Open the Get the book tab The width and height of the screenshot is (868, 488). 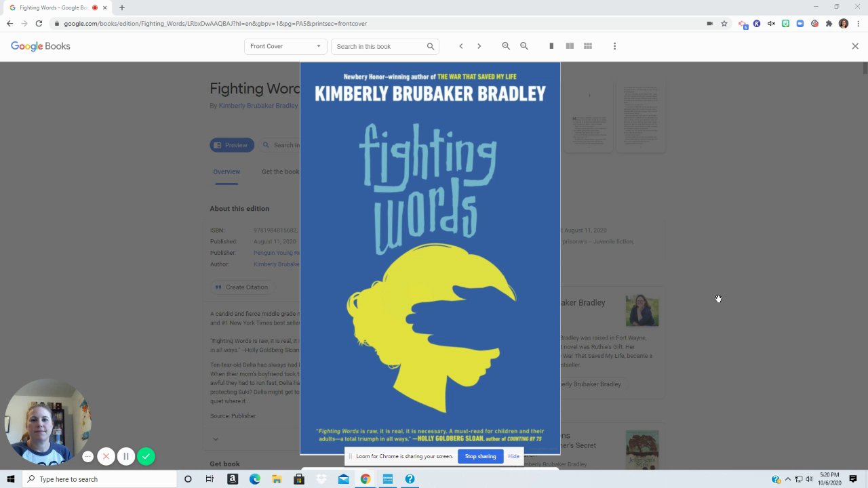pyautogui.click(x=280, y=171)
